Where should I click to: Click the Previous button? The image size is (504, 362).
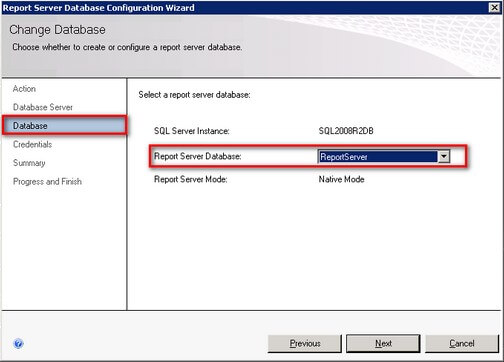(305, 343)
